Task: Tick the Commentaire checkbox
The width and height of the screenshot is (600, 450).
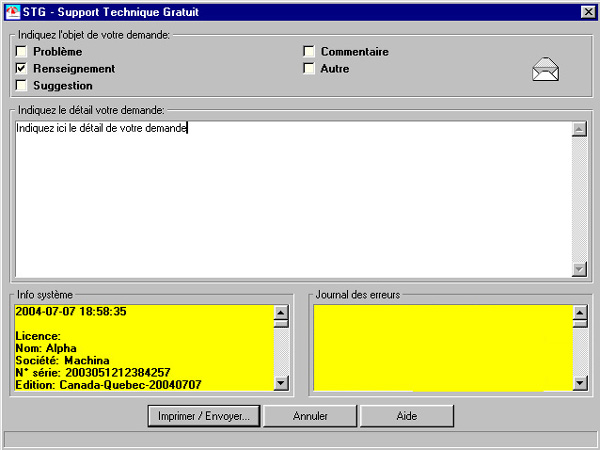Action: (310, 51)
